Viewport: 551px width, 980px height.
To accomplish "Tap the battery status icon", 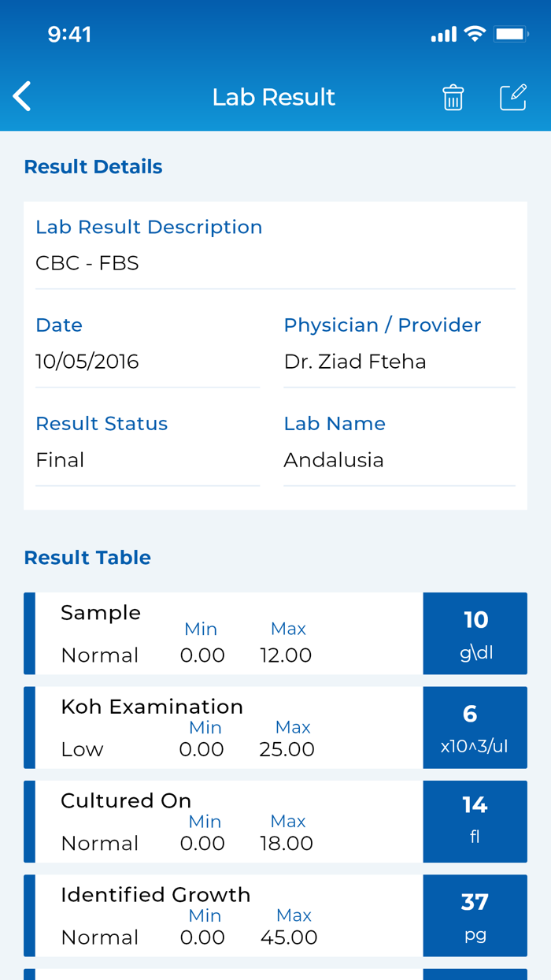I will click(510, 34).
